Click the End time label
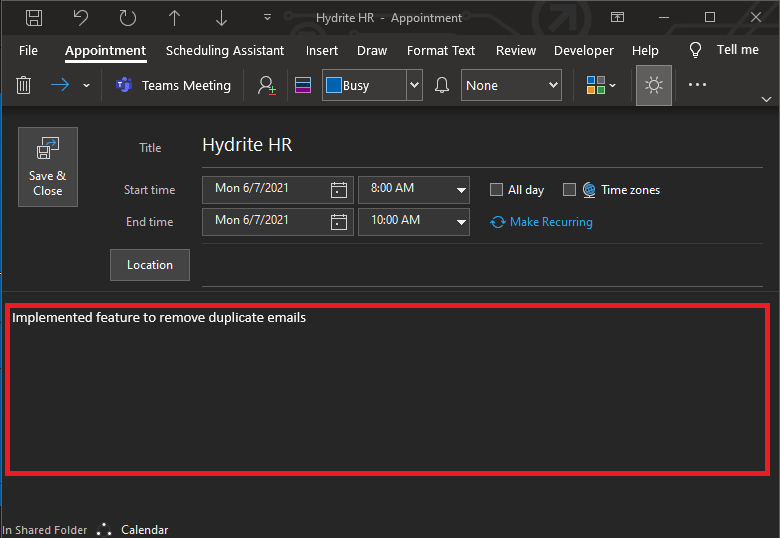 pos(149,222)
